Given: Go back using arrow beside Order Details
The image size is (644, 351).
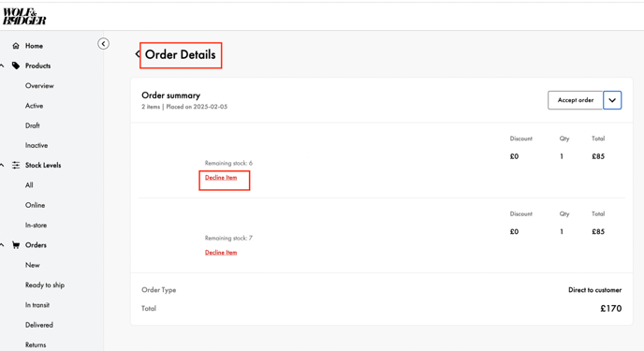Looking at the screenshot, I should [x=138, y=54].
